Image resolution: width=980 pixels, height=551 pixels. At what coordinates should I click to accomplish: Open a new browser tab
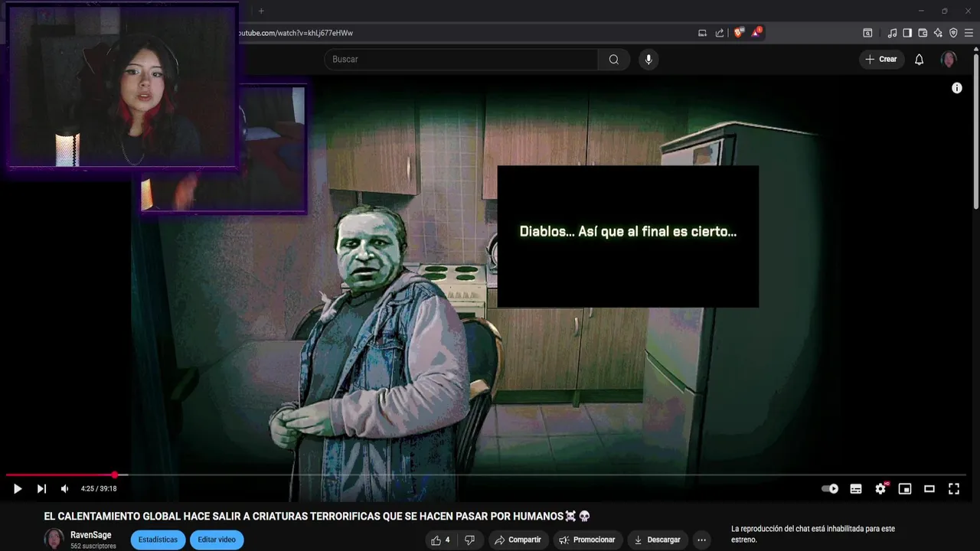click(x=261, y=11)
